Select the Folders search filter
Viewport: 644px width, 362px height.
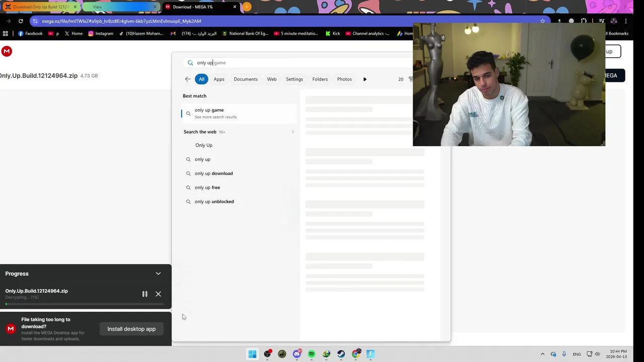320,79
